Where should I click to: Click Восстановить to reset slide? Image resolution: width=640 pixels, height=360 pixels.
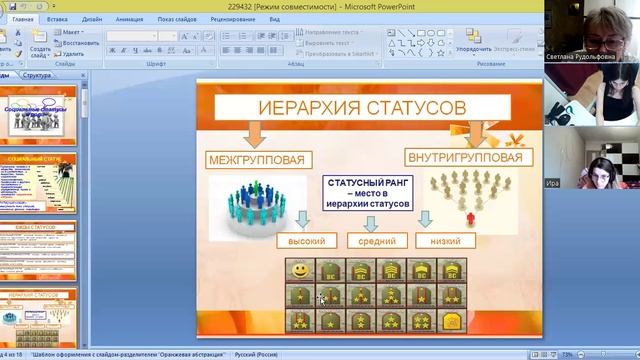77,43
